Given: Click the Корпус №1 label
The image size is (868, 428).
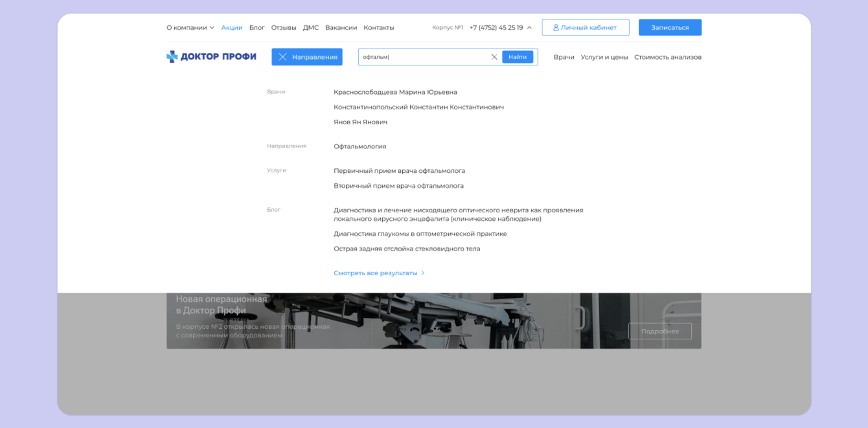Looking at the screenshot, I should [x=448, y=28].
